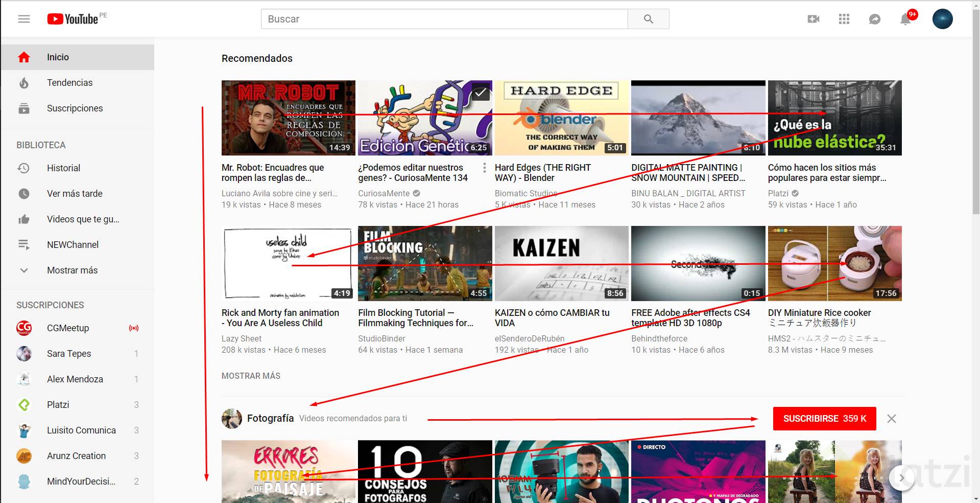Open elSenderoDeRubén channel link
The width and height of the screenshot is (980, 503).
(530, 338)
